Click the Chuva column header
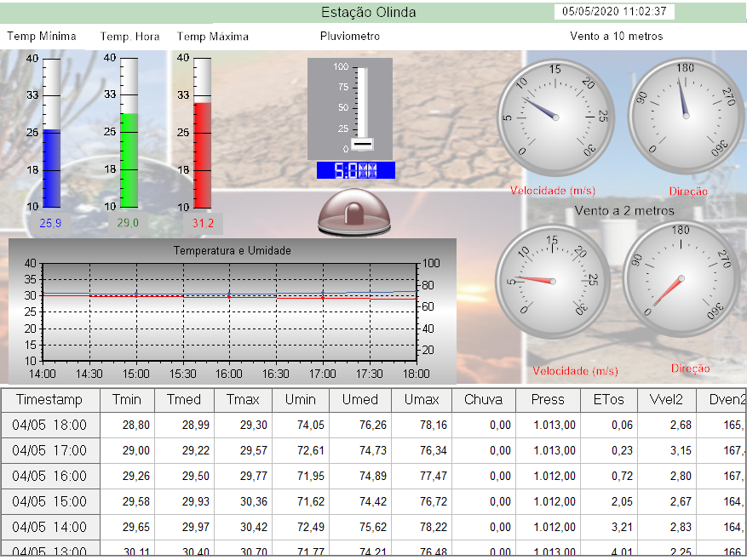 point(483,400)
